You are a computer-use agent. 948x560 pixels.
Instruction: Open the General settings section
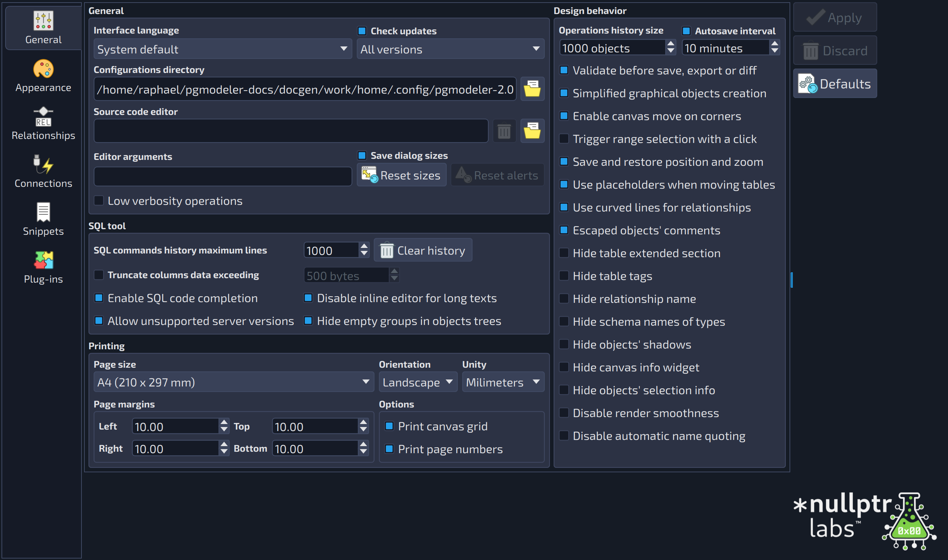[43, 28]
